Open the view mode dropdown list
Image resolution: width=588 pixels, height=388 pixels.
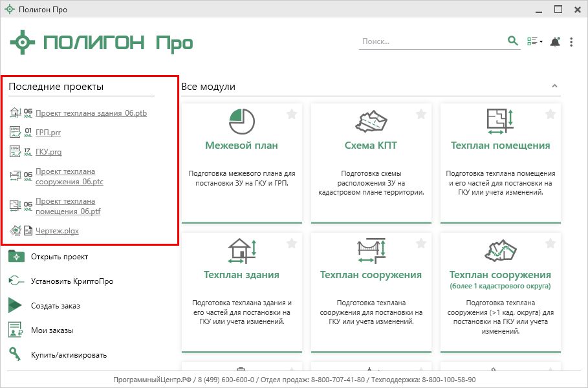[x=535, y=42]
